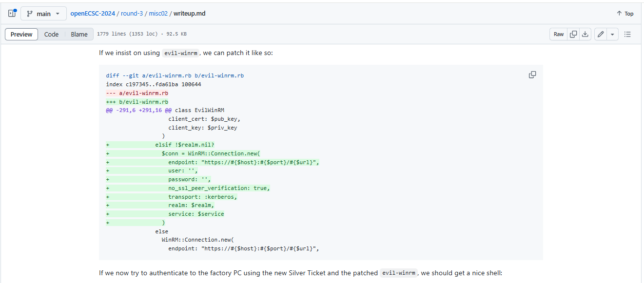Click the service: $service line
Screen dimensions: 644x283
196,214
